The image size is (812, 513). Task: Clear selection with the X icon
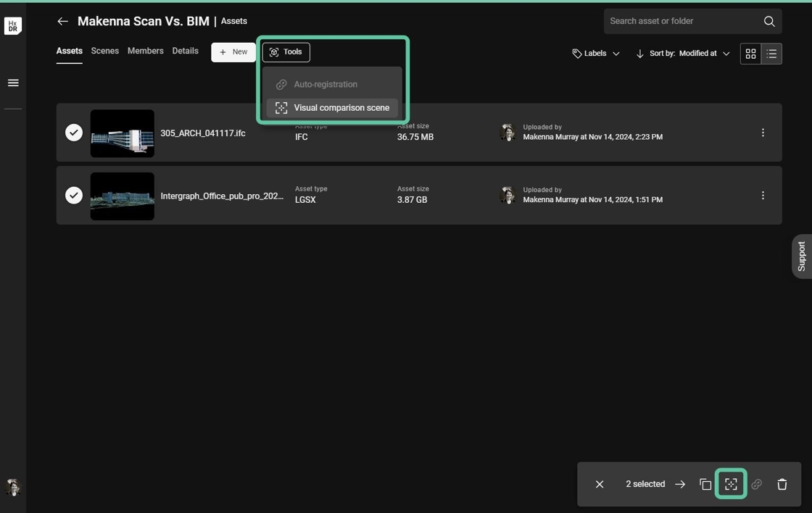point(599,484)
